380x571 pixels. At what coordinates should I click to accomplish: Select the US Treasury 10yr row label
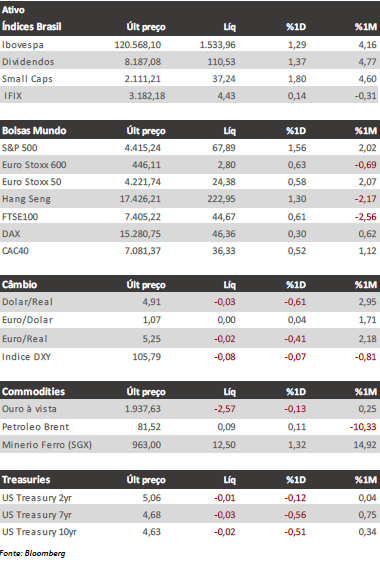click(x=39, y=532)
